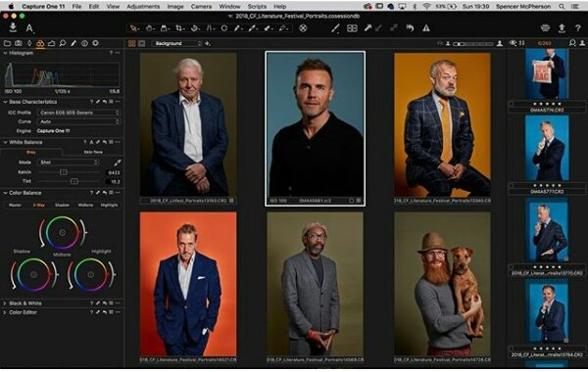Open the Metadata info tool tab
Viewport: 588px width, 372px height.
point(84,43)
